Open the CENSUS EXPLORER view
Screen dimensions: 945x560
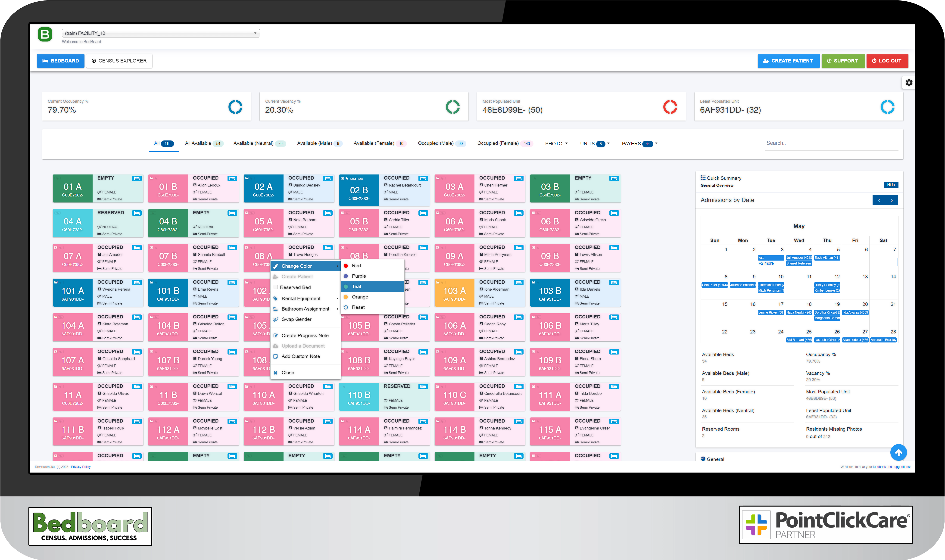tap(119, 61)
